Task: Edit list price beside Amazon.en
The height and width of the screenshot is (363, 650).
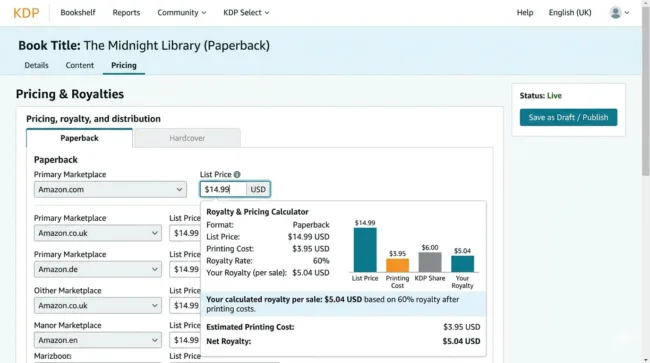Action: tap(185, 340)
